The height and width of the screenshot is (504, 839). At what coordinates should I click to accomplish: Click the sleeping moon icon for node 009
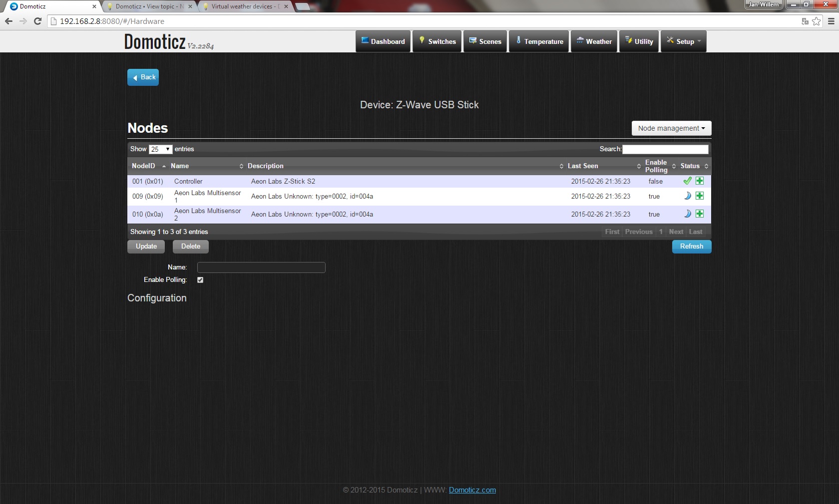click(x=688, y=196)
